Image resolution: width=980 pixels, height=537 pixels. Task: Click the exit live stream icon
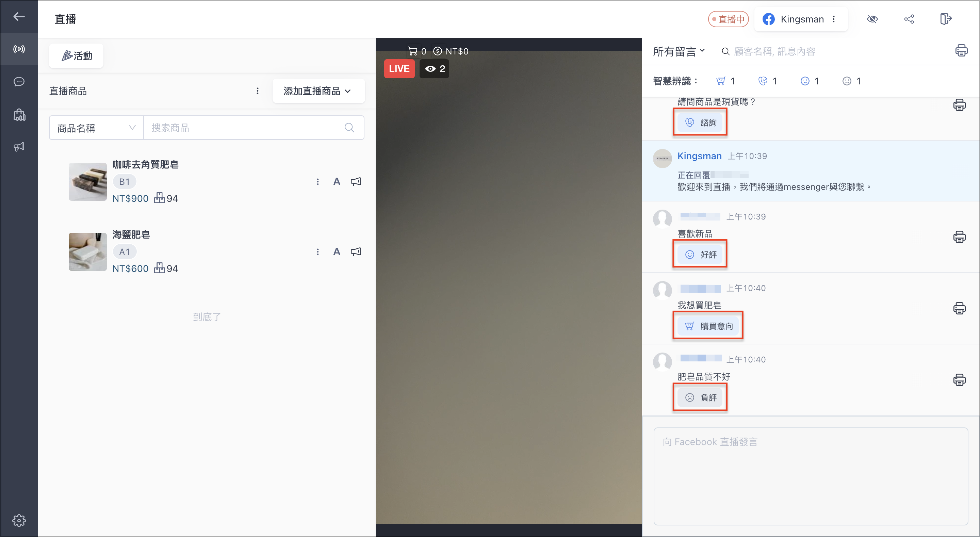pos(945,19)
